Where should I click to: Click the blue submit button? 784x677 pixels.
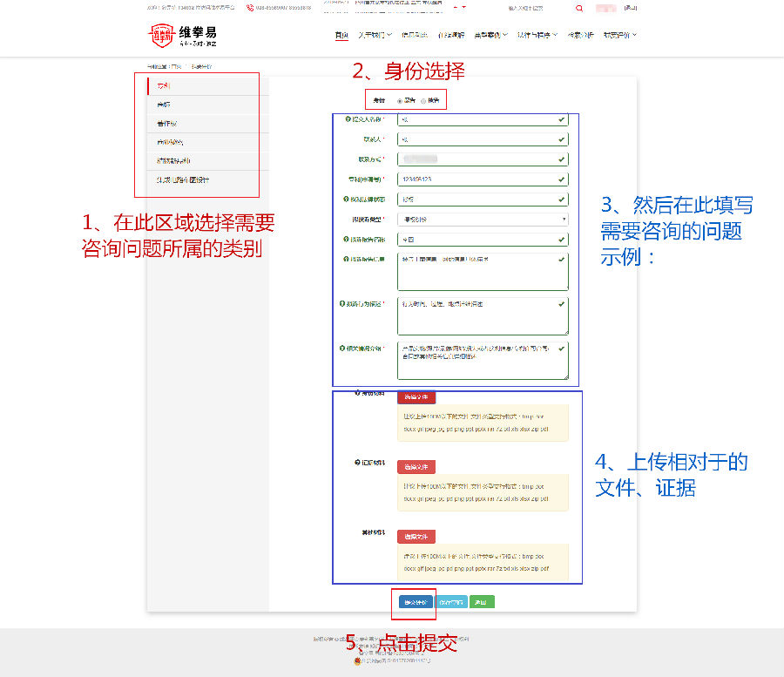(415, 601)
